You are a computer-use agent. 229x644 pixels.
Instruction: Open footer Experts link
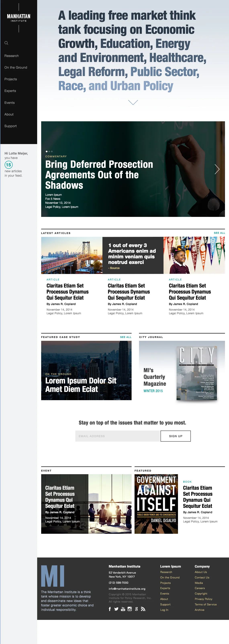pyautogui.click(x=165, y=588)
